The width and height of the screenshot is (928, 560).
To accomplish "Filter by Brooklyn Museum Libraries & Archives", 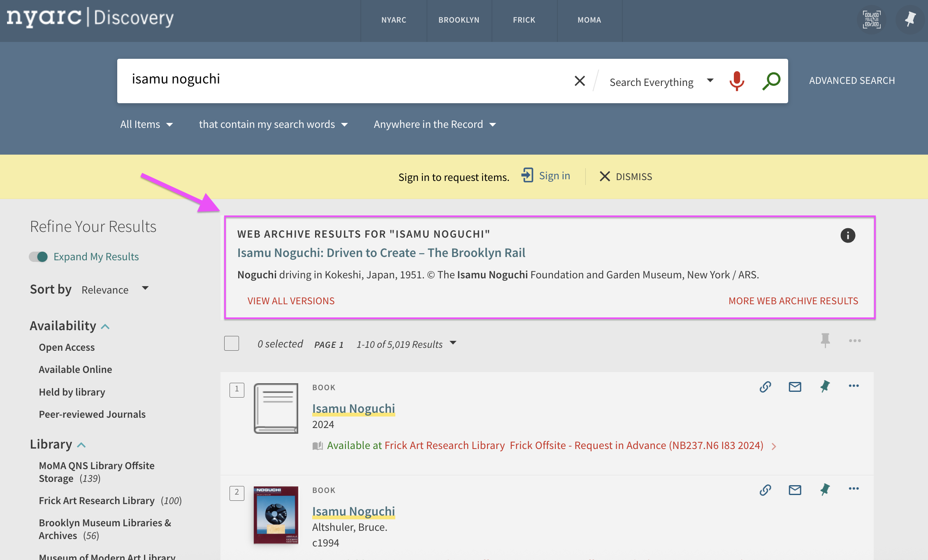I will point(105,529).
